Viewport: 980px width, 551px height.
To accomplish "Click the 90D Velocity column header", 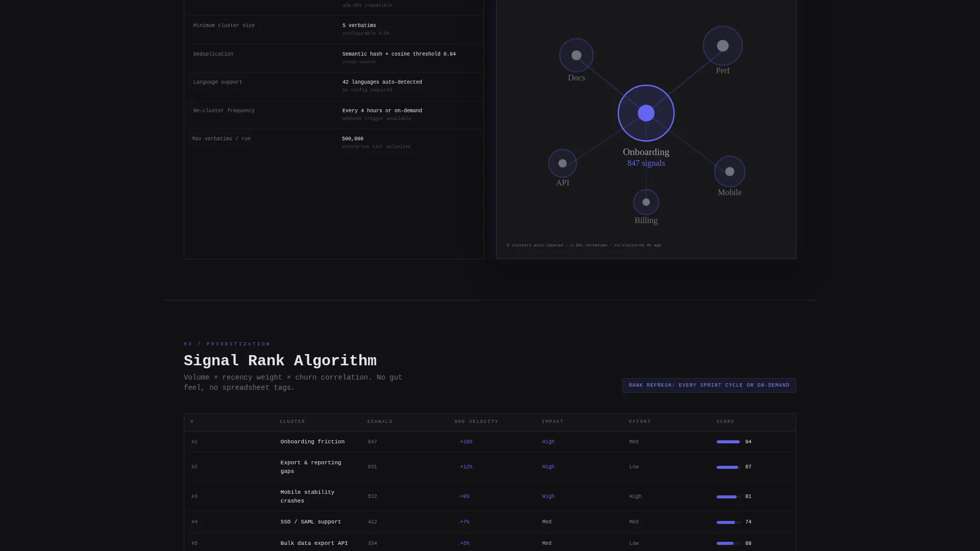I will pos(476,422).
